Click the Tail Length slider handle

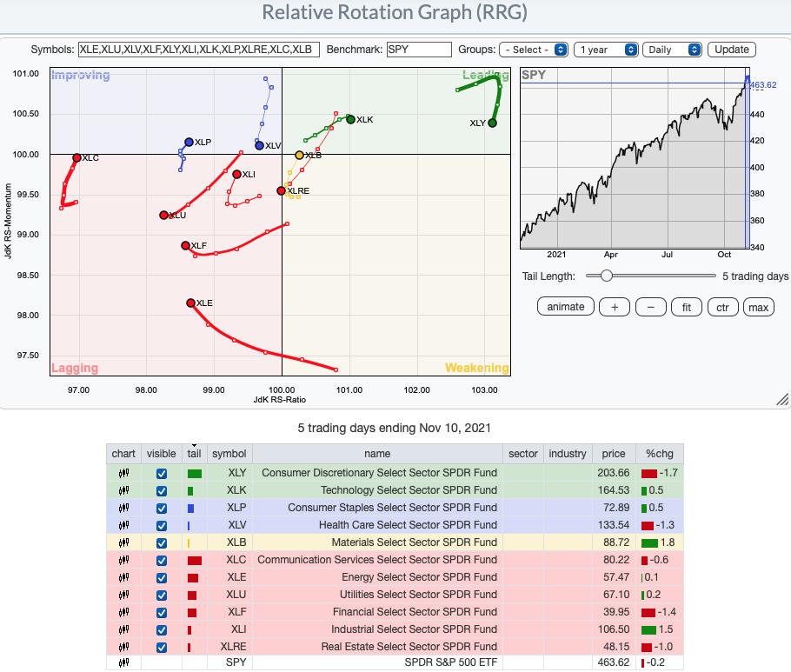pos(607,276)
